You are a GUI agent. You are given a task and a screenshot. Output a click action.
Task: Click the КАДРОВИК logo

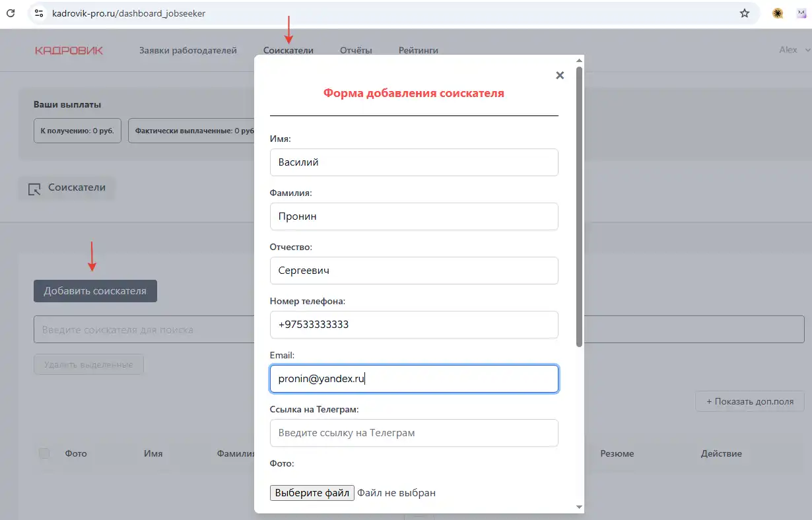click(69, 50)
